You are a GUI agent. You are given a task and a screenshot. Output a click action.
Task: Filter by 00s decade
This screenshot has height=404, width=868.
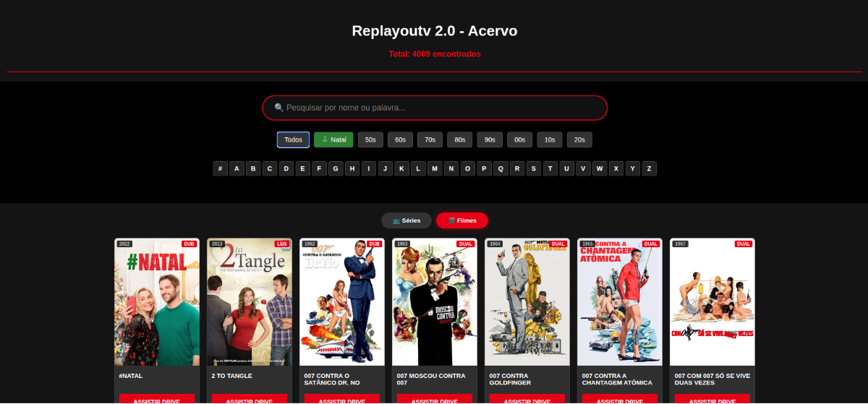tap(519, 139)
